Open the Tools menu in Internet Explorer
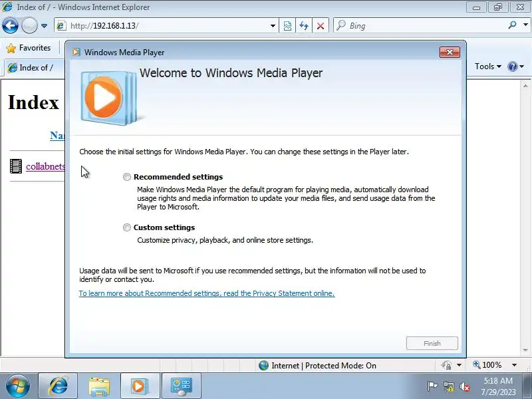Image resolution: width=532 pixels, height=399 pixels. (488, 66)
